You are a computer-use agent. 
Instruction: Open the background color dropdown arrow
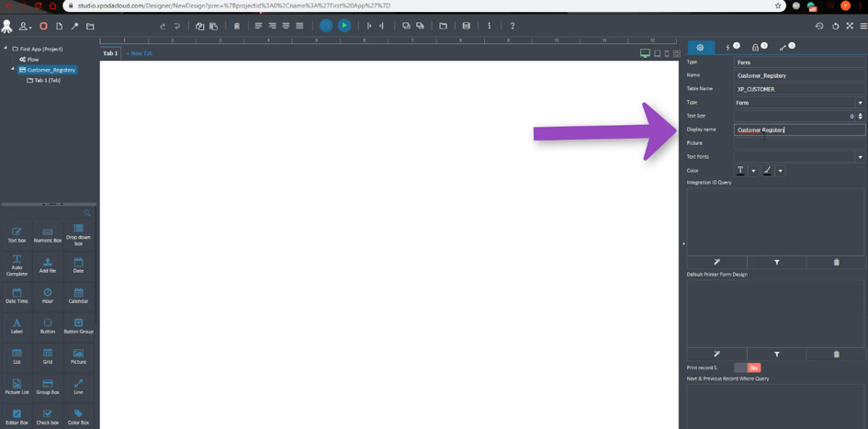pos(781,171)
